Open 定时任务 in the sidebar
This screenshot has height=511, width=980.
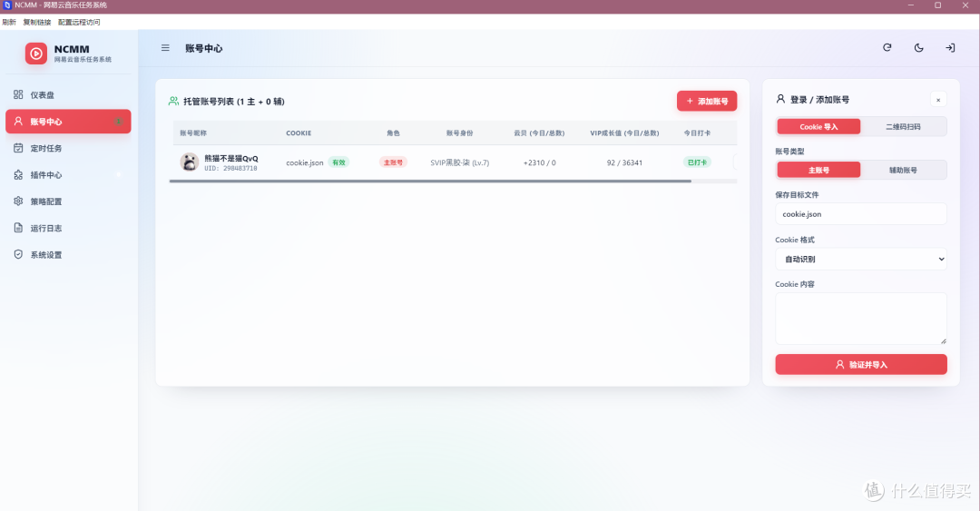(68, 148)
